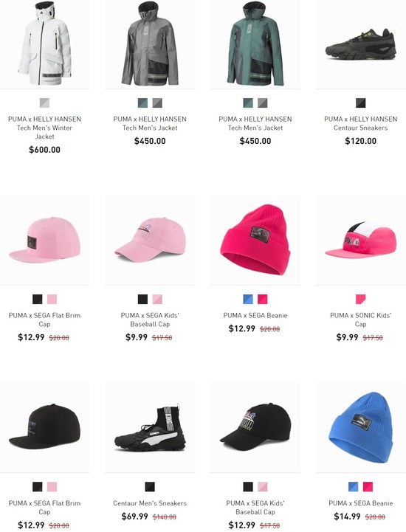
Task: Choose the pink swatch under the pink Flat Brim Cap
Action: [52, 299]
